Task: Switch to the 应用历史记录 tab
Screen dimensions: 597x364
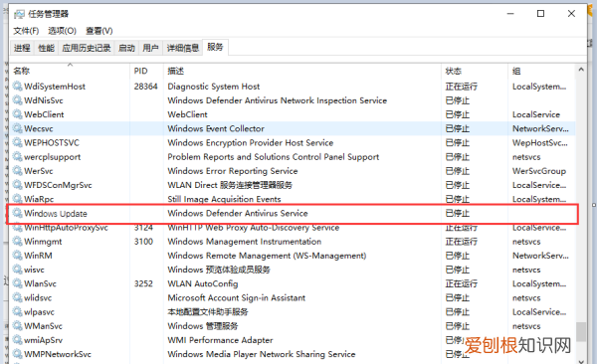Action: (87, 48)
